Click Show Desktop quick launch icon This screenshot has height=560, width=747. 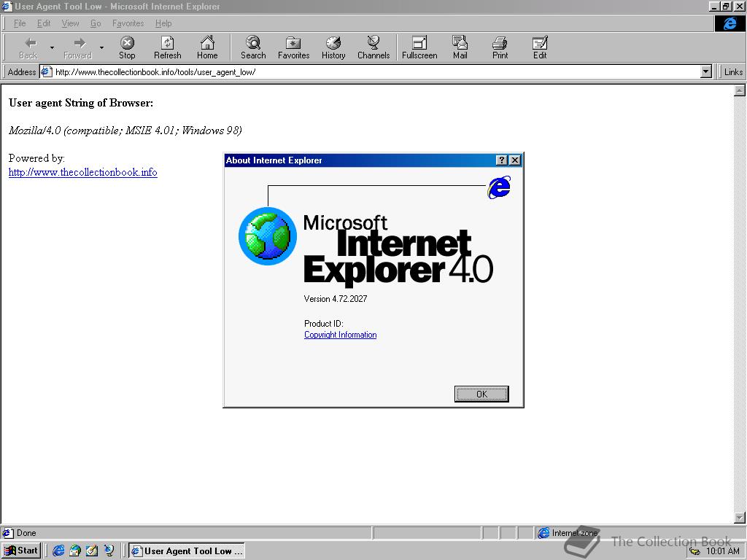[92, 551]
